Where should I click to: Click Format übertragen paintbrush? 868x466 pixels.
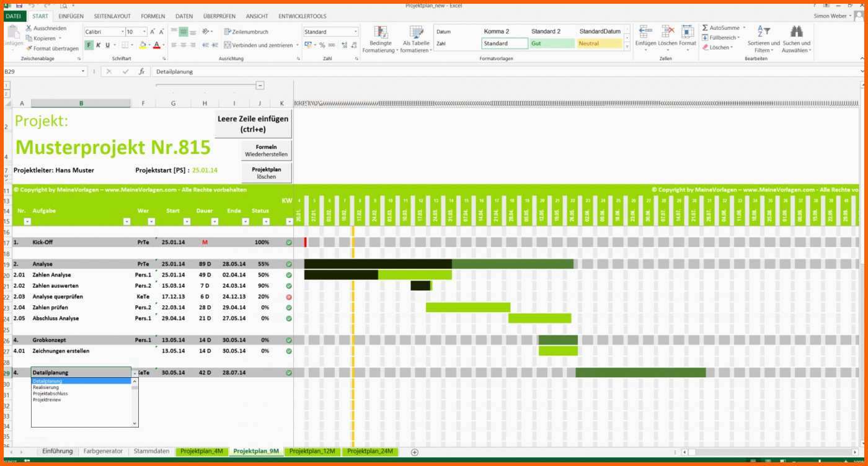pyautogui.click(x=29, y=48)
